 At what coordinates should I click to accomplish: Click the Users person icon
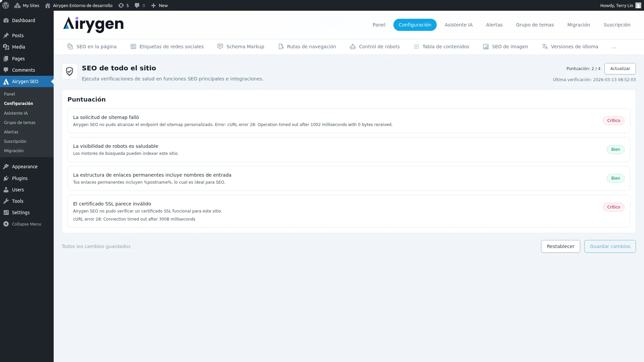pyautogui.click(x=6, y=190)
